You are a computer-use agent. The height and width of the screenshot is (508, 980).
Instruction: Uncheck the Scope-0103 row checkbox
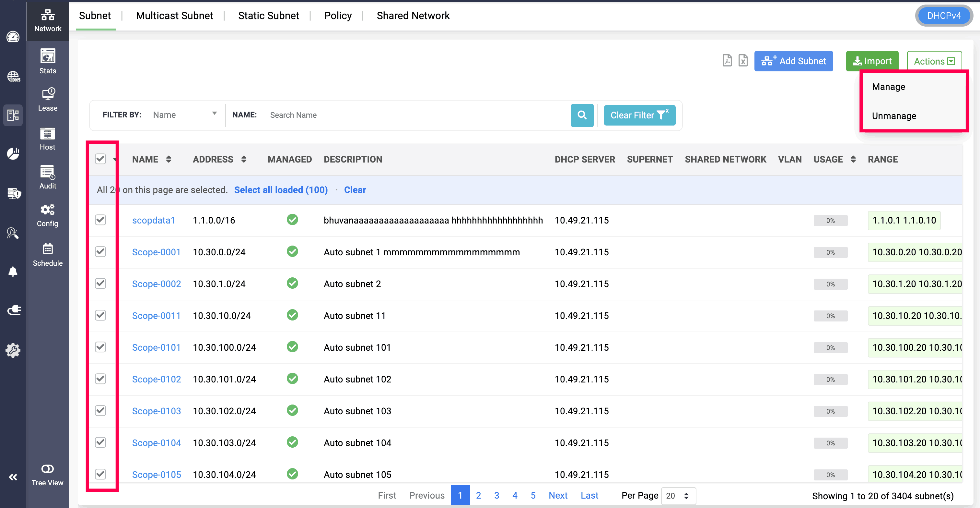click(x=100, y=410)
